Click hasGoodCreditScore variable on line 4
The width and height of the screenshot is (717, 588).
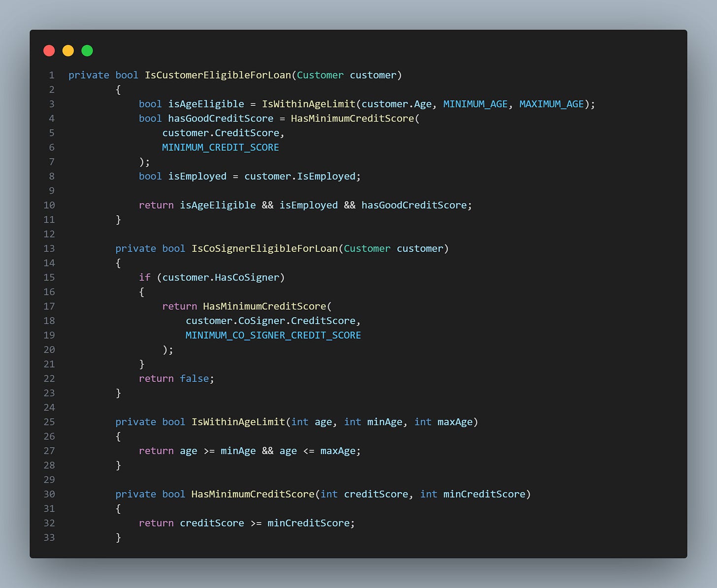[221, 119]
